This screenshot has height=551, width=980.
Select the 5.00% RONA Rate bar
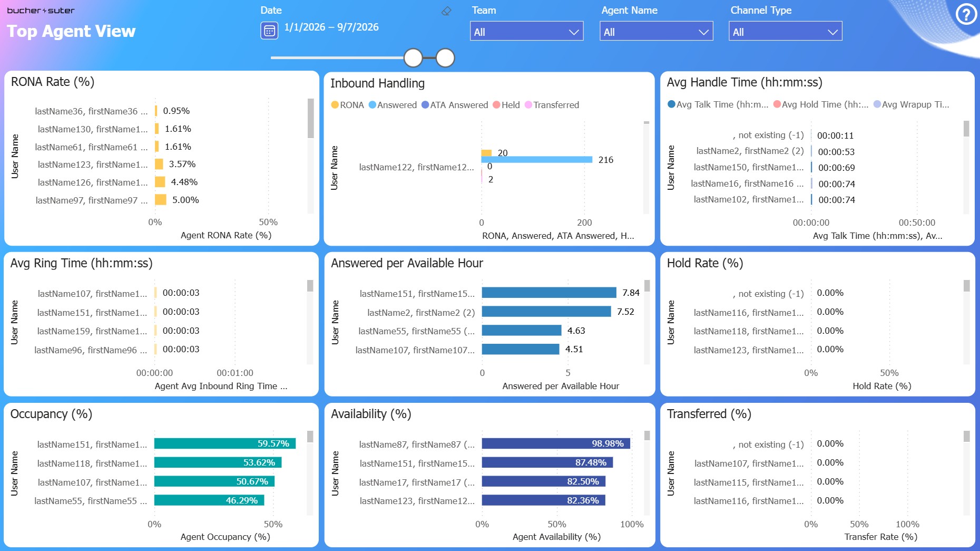161,200
